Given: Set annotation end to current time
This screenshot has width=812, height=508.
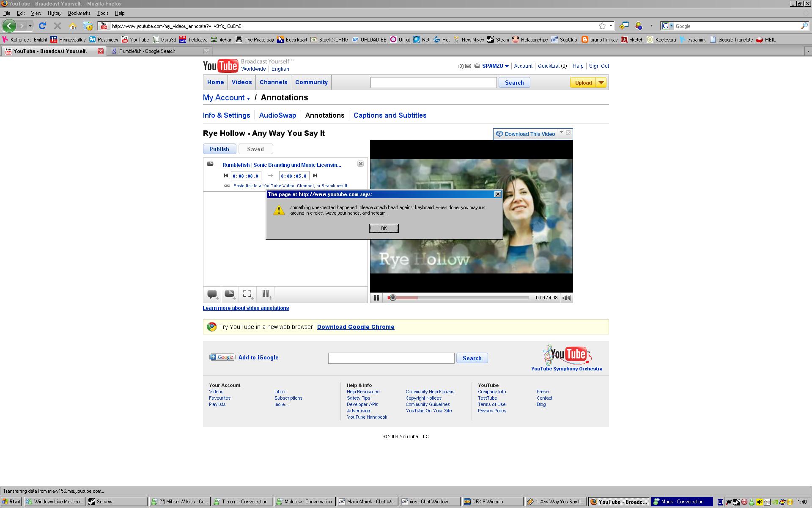Looking at the screenshot, I should tap(315, 176).
